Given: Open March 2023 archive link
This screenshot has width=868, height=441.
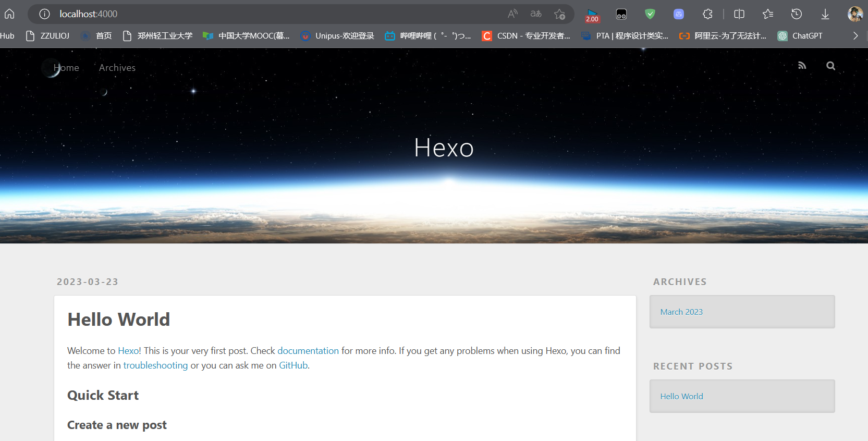Looking at the screenshot, I should [681, 312].
